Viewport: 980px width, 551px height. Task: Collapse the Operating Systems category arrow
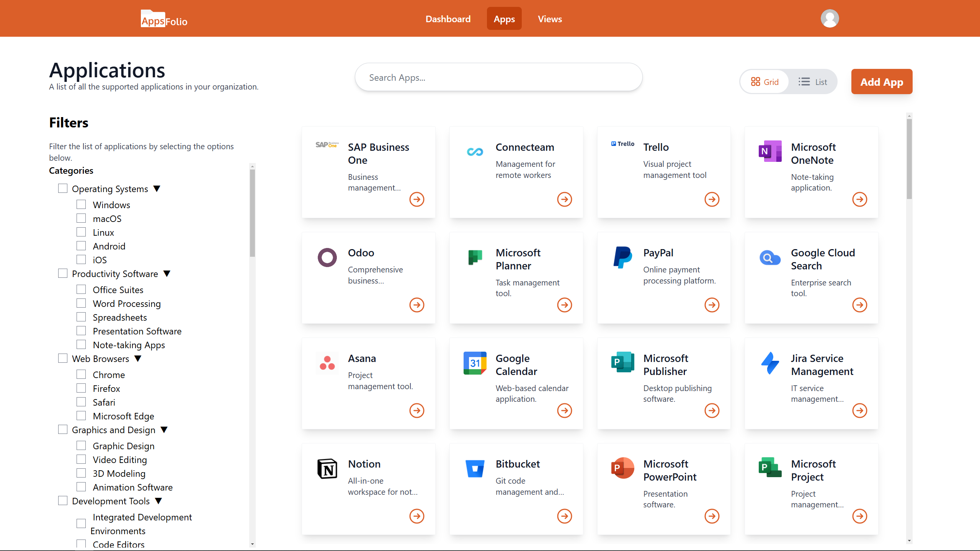click(x=157, y=189)
